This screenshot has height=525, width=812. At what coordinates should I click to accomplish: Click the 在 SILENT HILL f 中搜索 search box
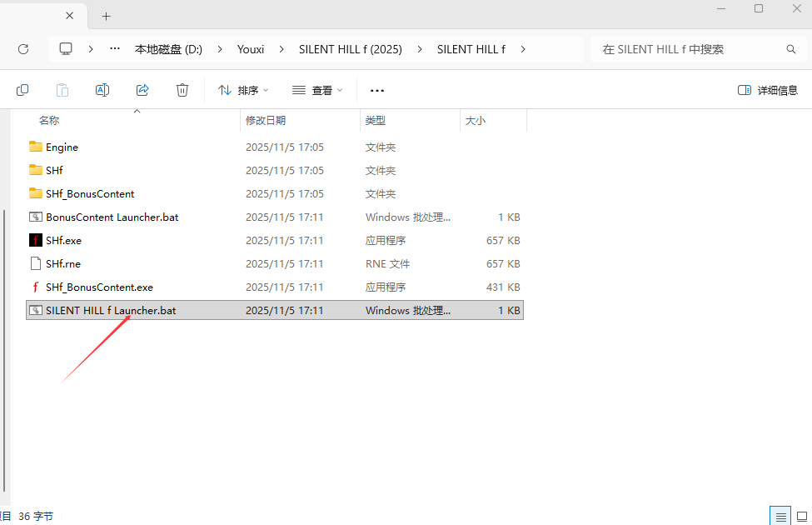[x=695, y=49]
